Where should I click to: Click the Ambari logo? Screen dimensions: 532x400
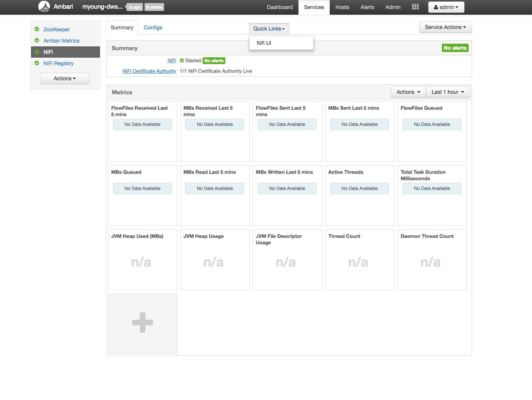coord(43,6)
